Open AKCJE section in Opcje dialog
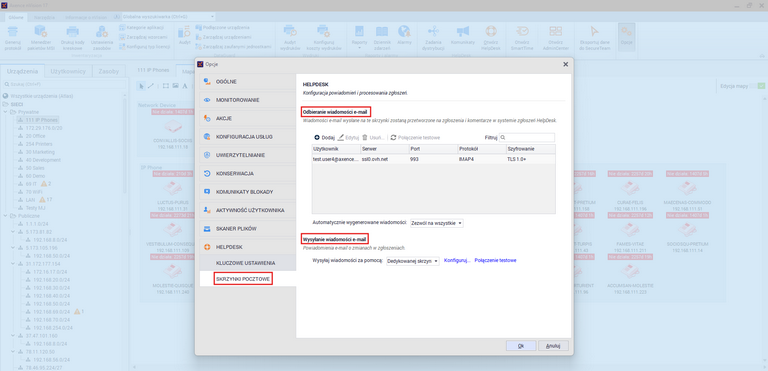The width and height of the screenshot is (768, 371). click(248, 119)
